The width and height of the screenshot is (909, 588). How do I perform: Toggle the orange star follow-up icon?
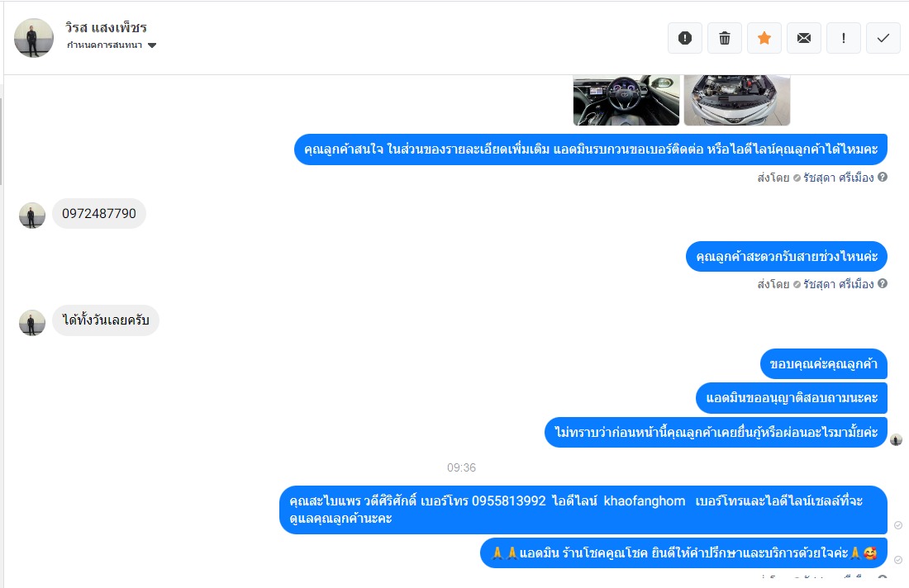point(764,38)
